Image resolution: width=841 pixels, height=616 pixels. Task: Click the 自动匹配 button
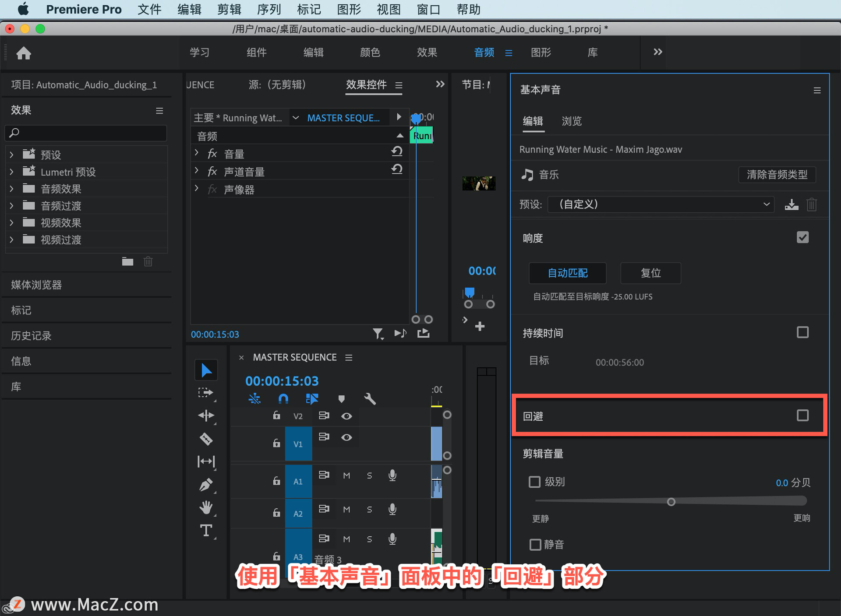[568, 273]
